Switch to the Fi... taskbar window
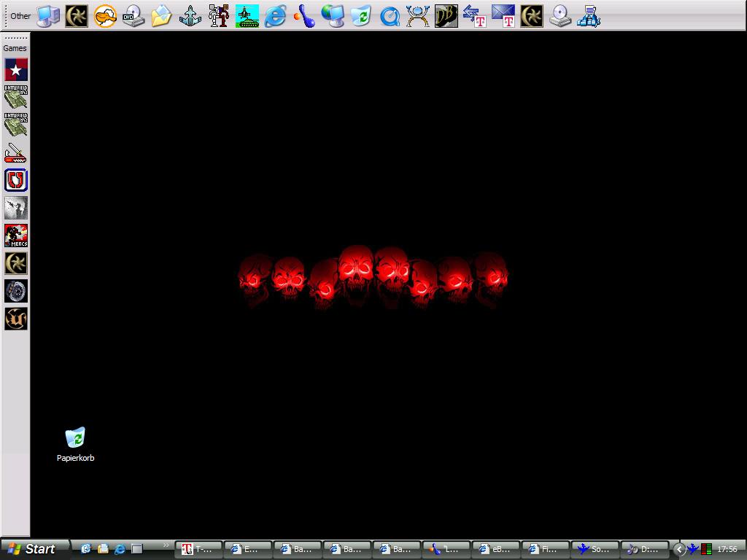Viewport: 747px width, 560px height. (x=546, y=549)
